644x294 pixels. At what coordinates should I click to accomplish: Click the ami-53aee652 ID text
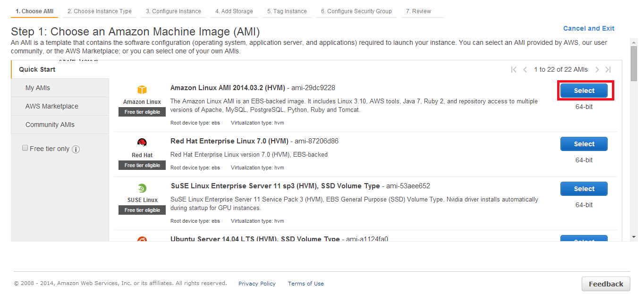point(408,186)
